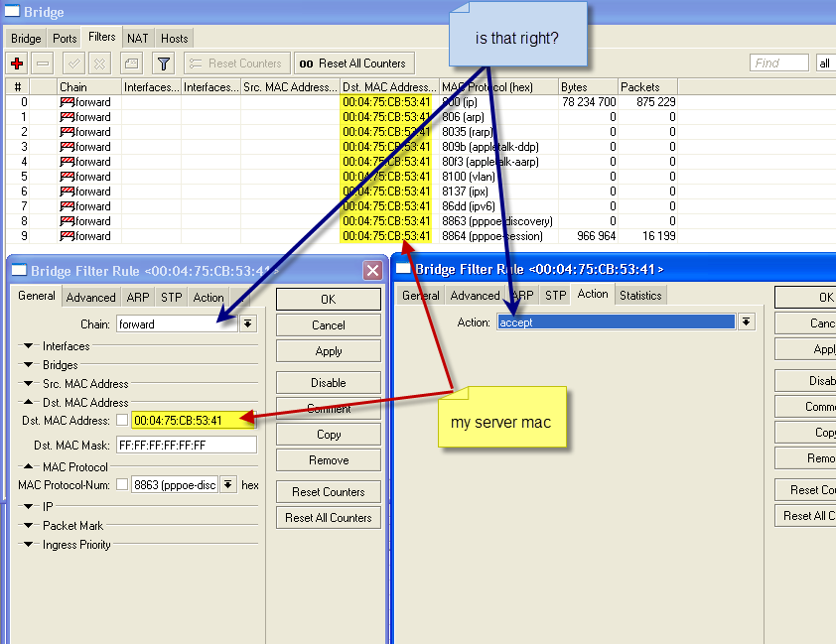Copy the current filter rule
This screenshot has height=644, width=836.
pos(328,434)
